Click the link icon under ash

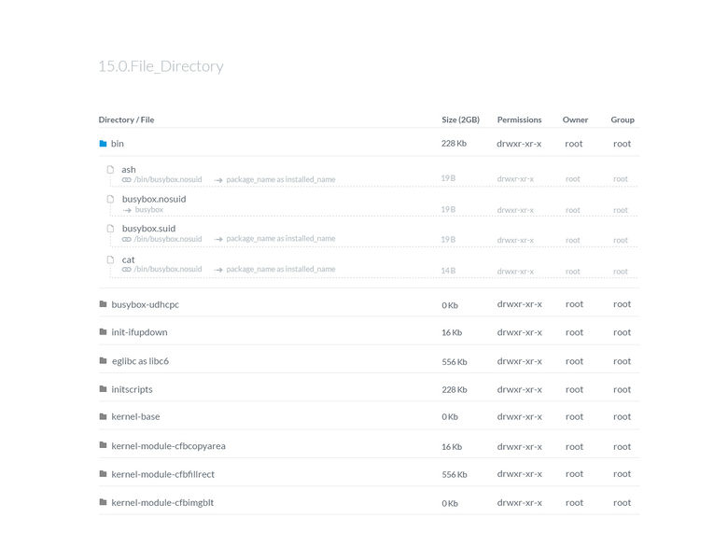pos(126,179)
